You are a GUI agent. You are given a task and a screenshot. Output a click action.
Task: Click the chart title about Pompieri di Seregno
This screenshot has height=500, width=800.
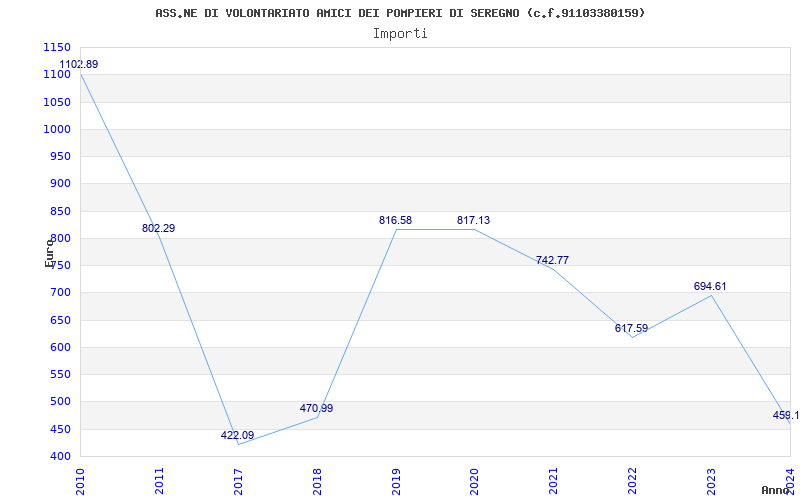click(x=400, y=13)
